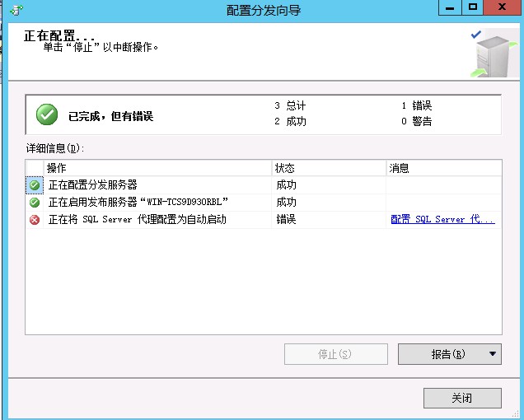Select the 正在启用发布服务器 row text

(x=138, y=203)
